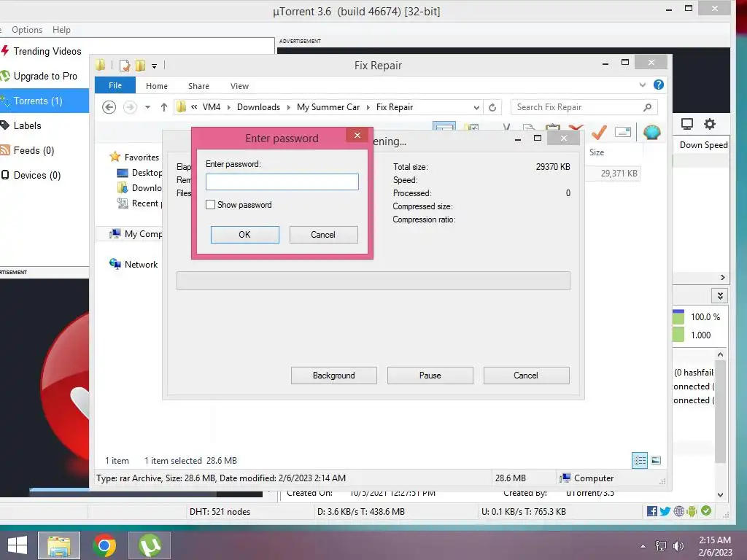Cancel the extraction dialog
Screen dimensions: 747x560
click(526, 376)
